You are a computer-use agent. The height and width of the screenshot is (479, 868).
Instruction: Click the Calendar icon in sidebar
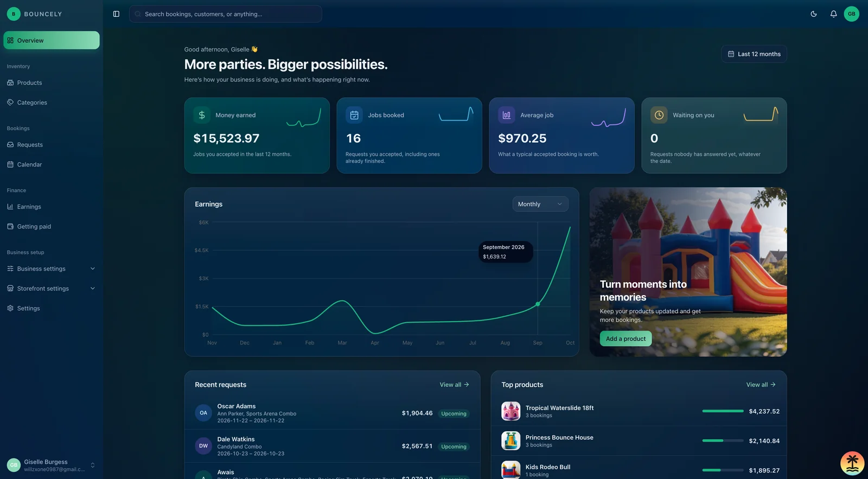(10, 164)
